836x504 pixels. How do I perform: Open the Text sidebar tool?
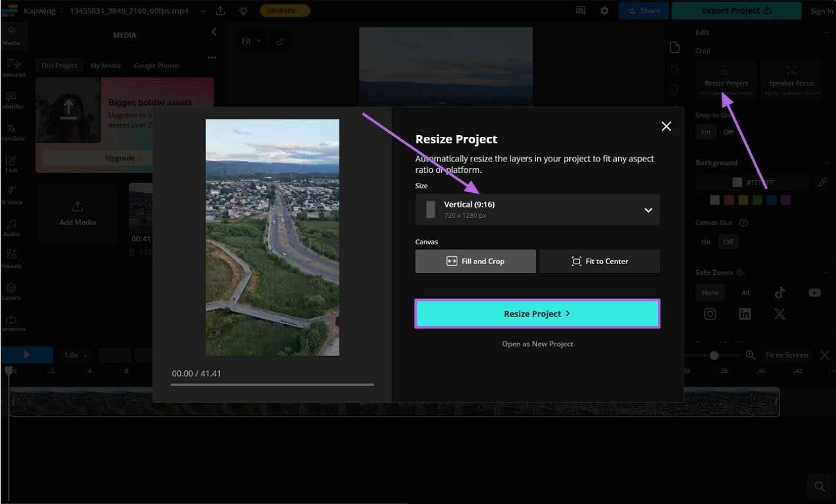click(x=11, y=164)
